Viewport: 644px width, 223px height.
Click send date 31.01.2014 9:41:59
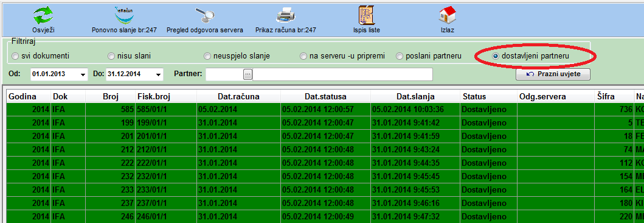click(415, 136)
